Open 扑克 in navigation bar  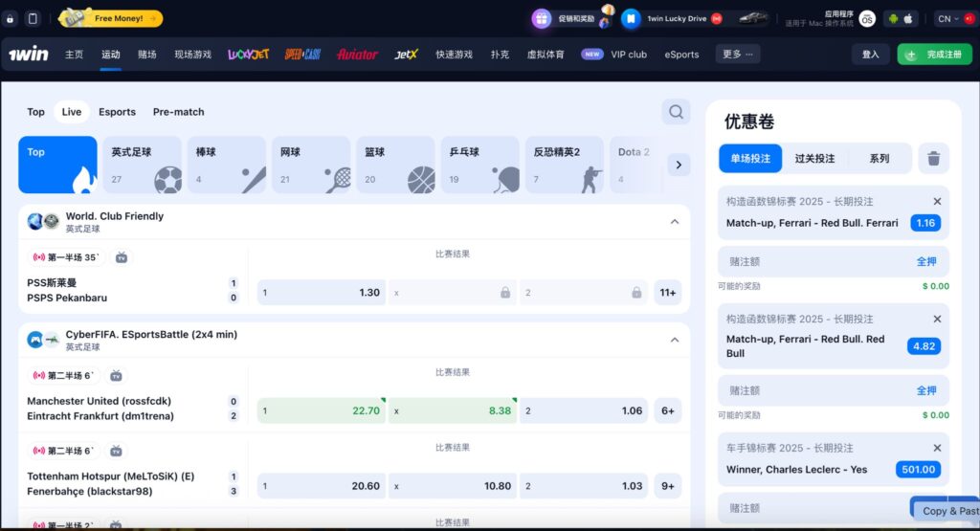(500, 55)
